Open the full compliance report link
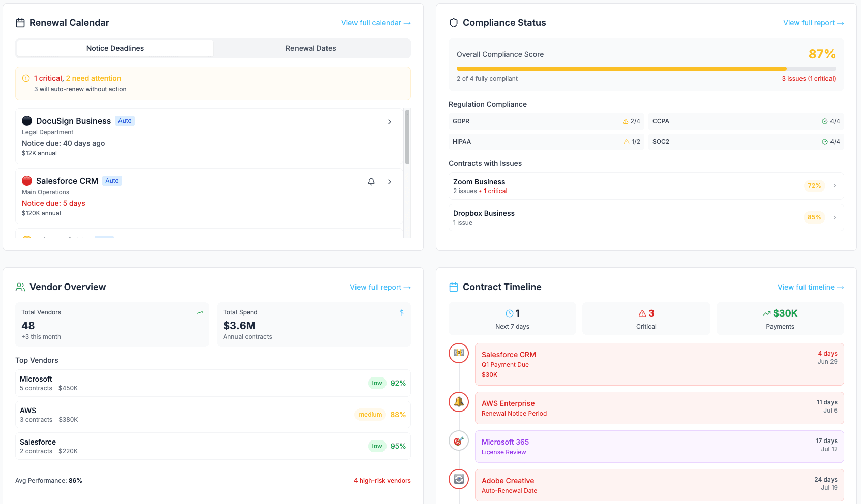Screen dimensions: 861x504 813,23
